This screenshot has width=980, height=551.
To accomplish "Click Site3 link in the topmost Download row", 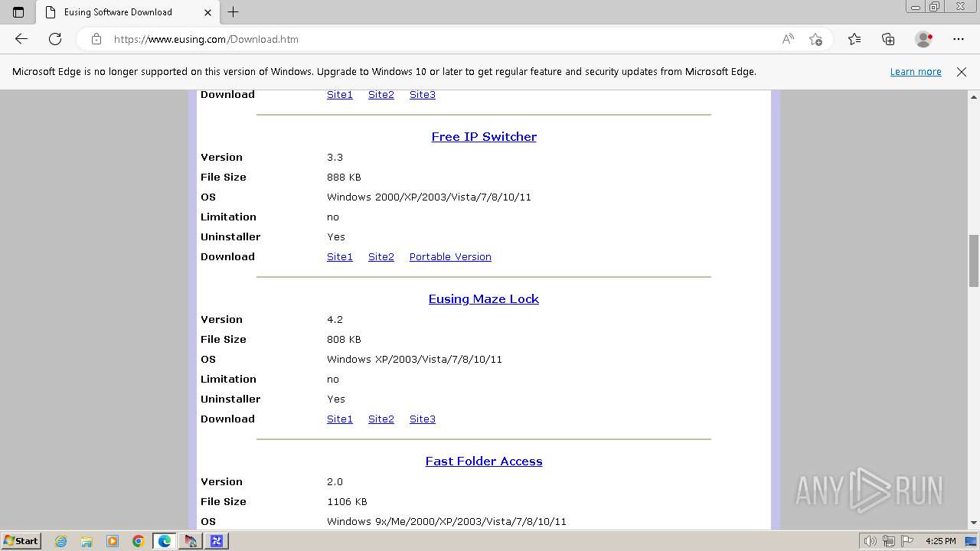I will tap(423, 94).
